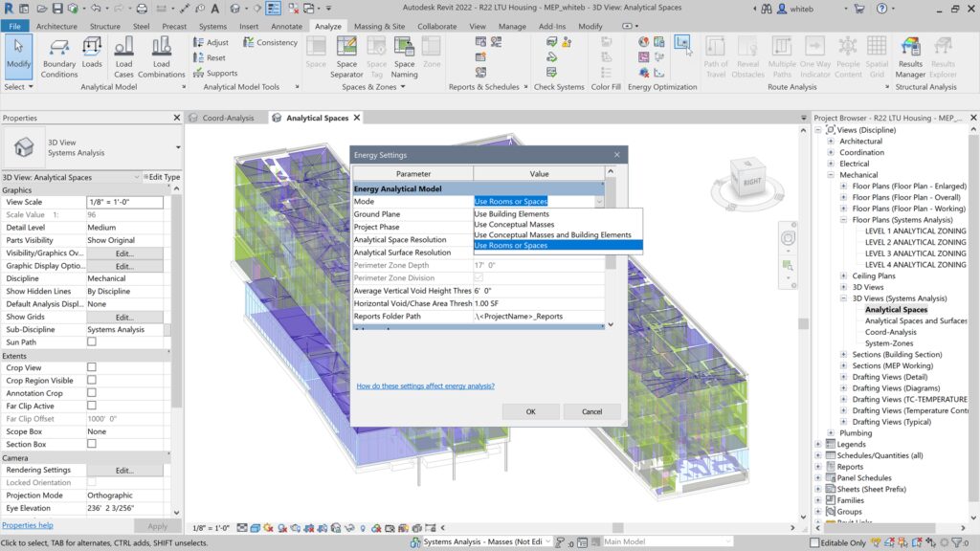Open the Revit home R logo
The width and height of the screenshot is (980, 551).
pyautogui.click(x=8, y=9)
